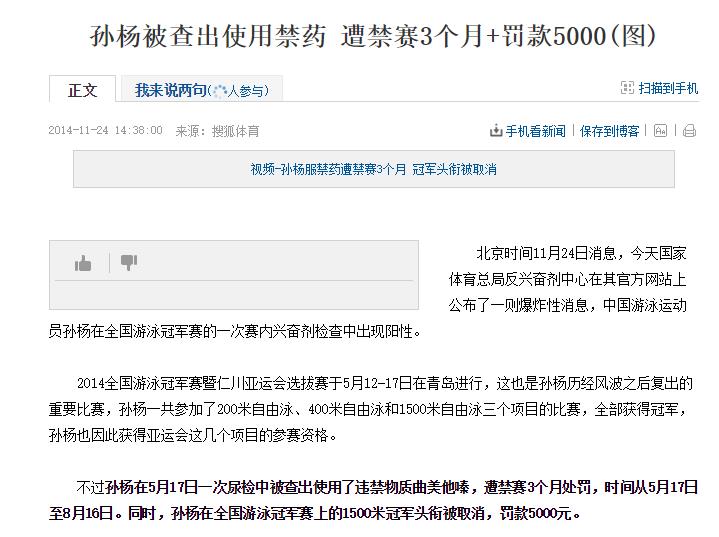Click the 保存到博客 link
719x537 pixels.
[609, 131]
